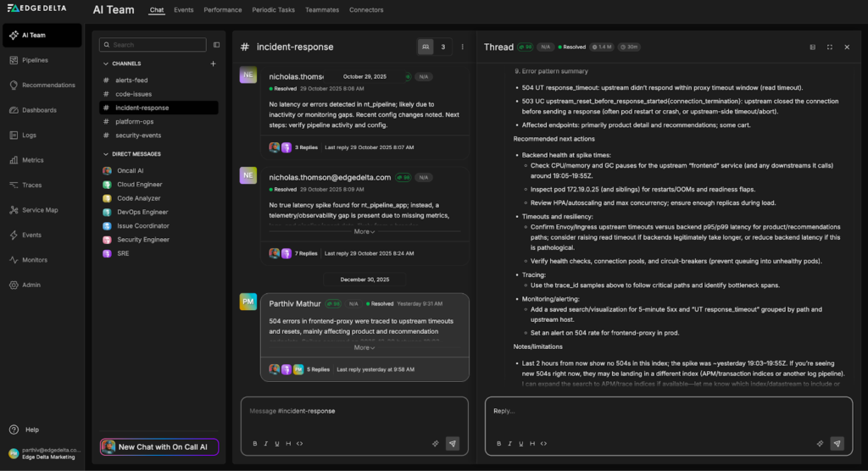This screenshot has height=471, width=868.
Task: Open channel more options menu
Action: coord(462,47)
